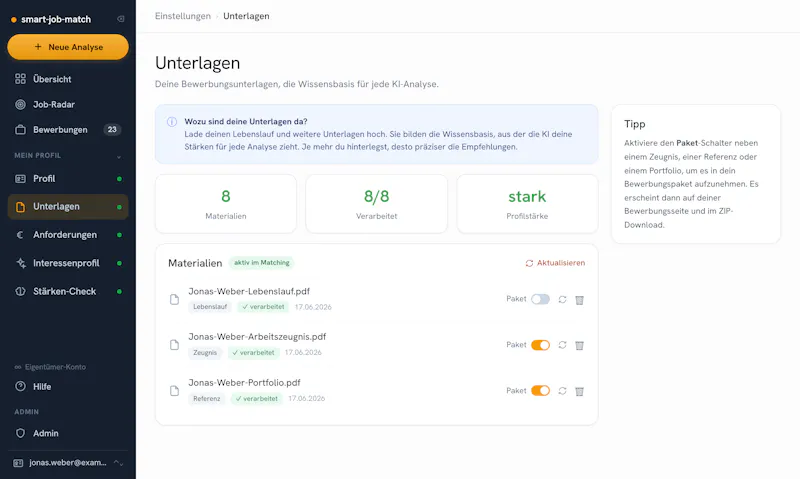Open Profil in the sidebar

tap(68, 179)
